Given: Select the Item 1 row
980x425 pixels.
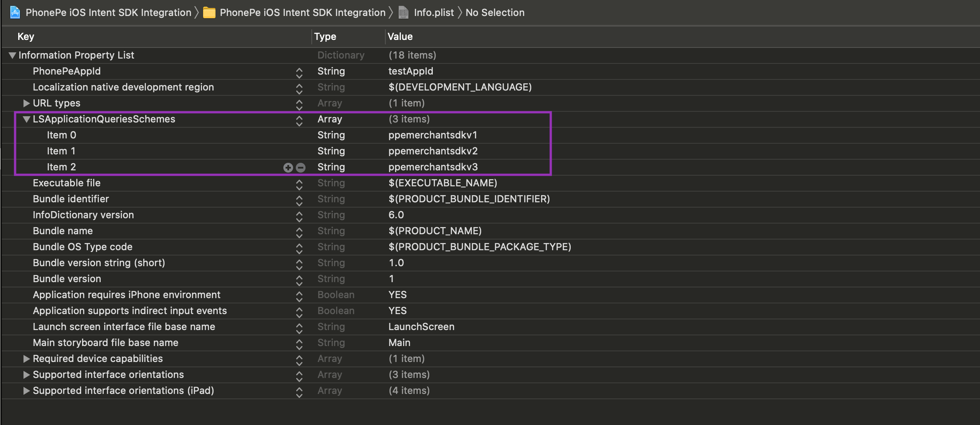Looking at the screenshot, I should pyautogui.click(x=61, y=151).
